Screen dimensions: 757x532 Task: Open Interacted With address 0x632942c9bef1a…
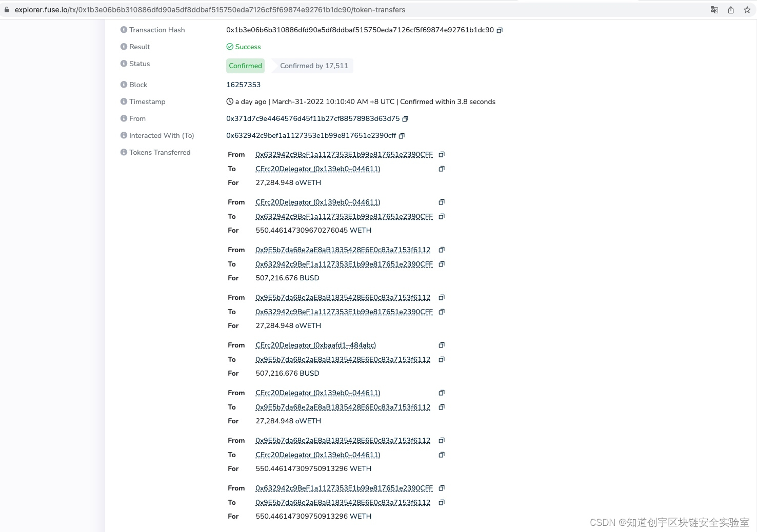[x=311, y=135]
